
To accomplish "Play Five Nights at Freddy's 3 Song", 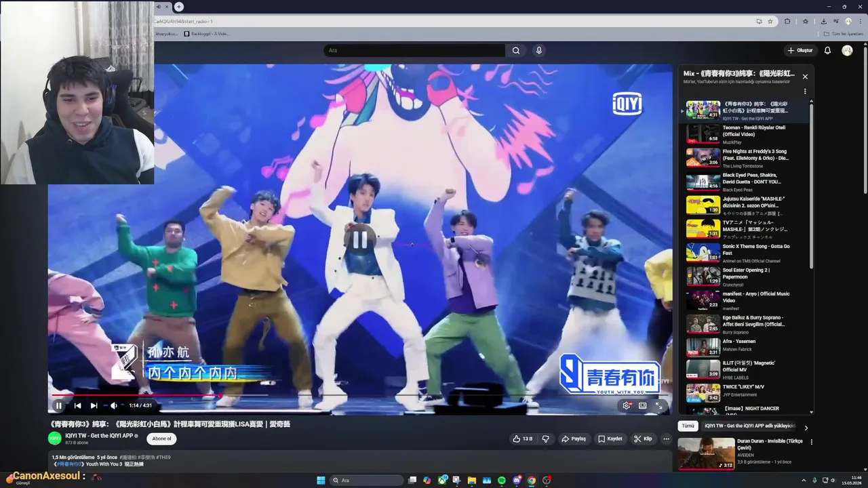I will [744, 157].
